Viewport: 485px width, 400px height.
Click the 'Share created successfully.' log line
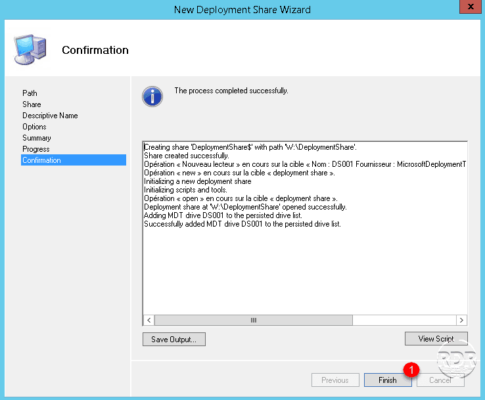(x=186, y=156)
